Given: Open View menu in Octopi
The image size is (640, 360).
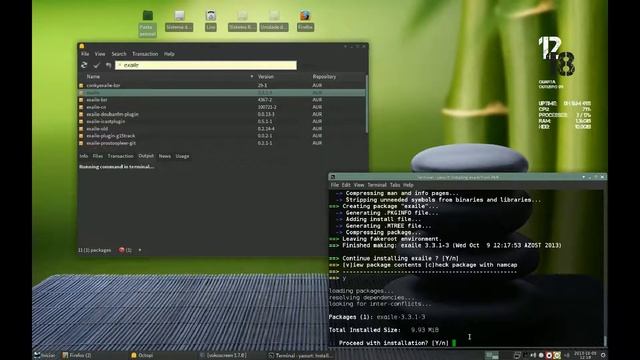Looking at the screenshot, I should [x=100, y=54].
